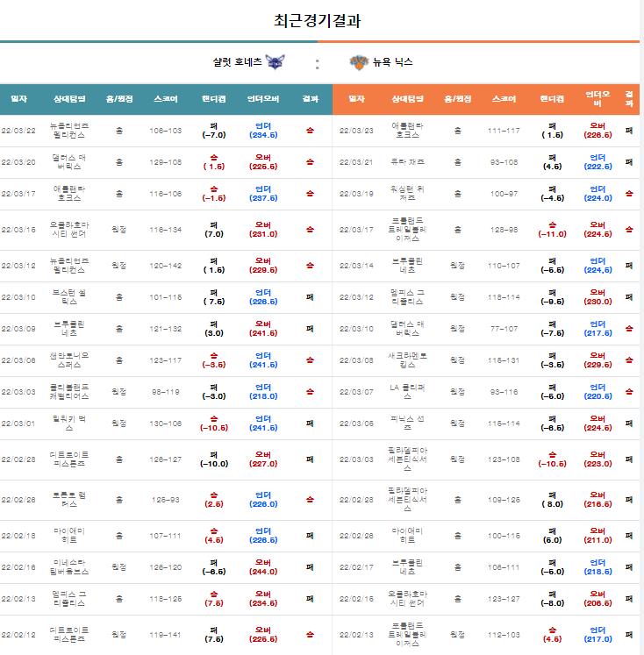The height and width of the screenshot is (655, 644).
Task: Click opponent 보스턴 셀틱스
Action: point(69,297)
